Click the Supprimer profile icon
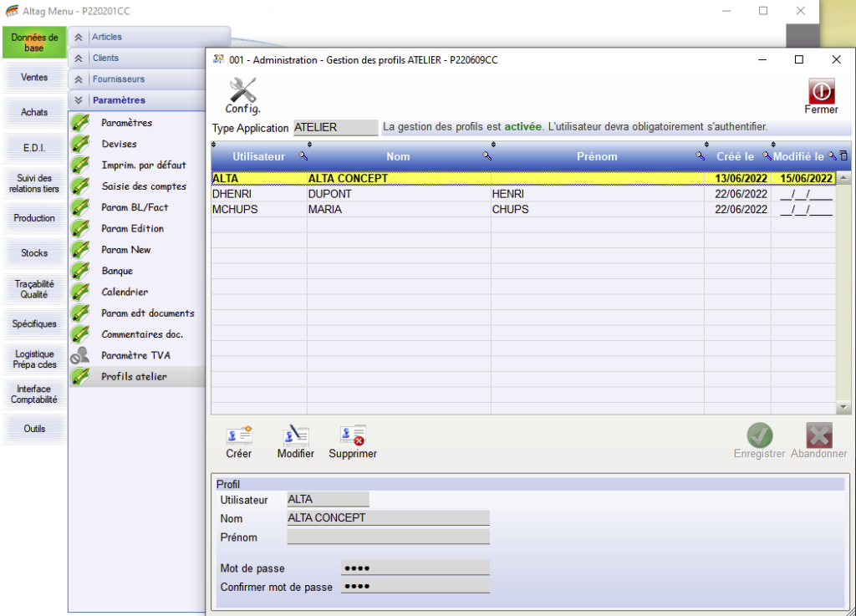Image resolution: width=856 pixels, height=616 pixels. [352, 435]
